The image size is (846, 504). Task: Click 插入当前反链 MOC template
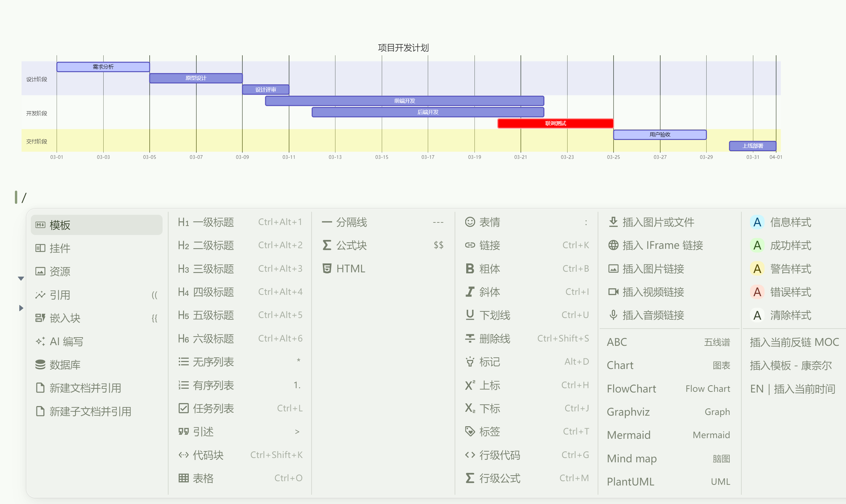tap(794, 342)
